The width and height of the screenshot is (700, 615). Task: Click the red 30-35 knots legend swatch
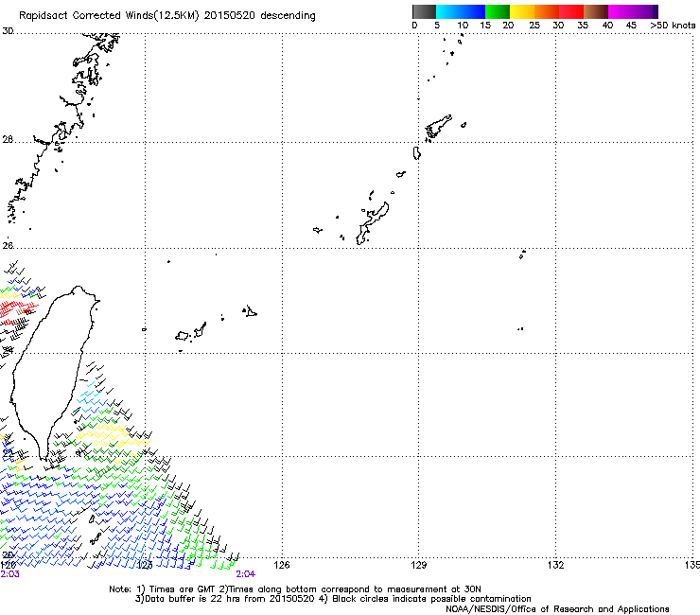571,11
